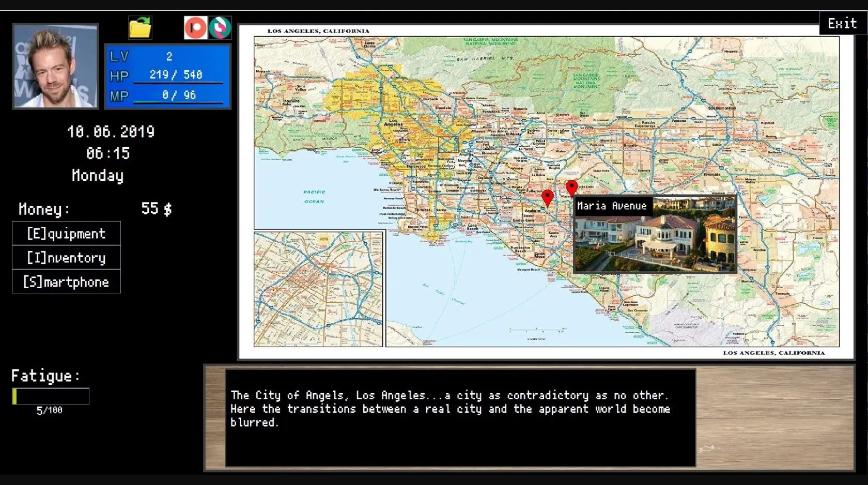Open the Patreon support icon
868x485 pixels.
[x=195, y=28]
